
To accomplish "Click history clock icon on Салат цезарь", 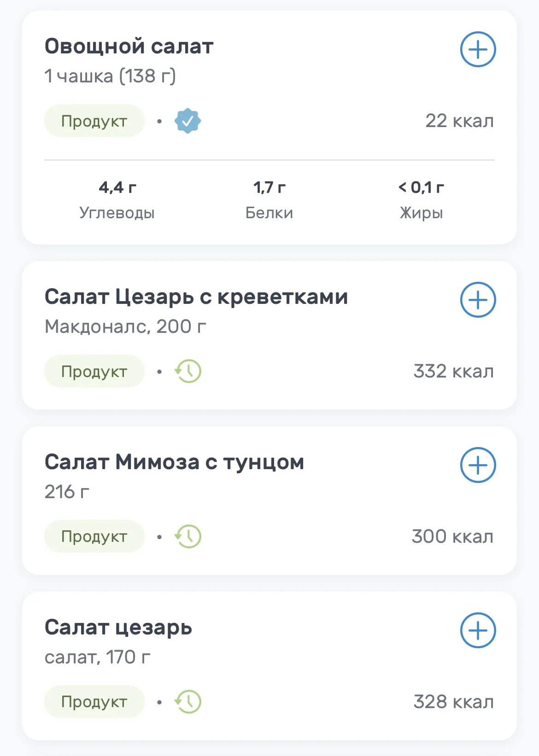I will [188, 702].
